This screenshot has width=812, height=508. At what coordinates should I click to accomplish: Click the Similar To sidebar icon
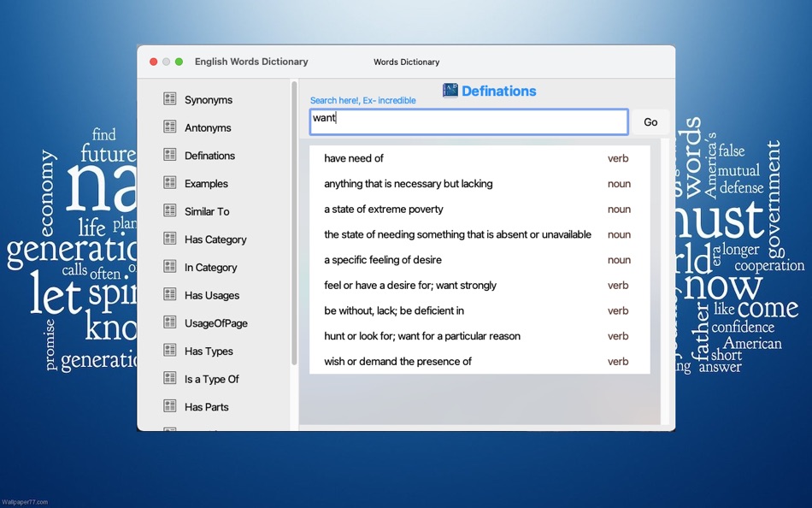(169, 211)
